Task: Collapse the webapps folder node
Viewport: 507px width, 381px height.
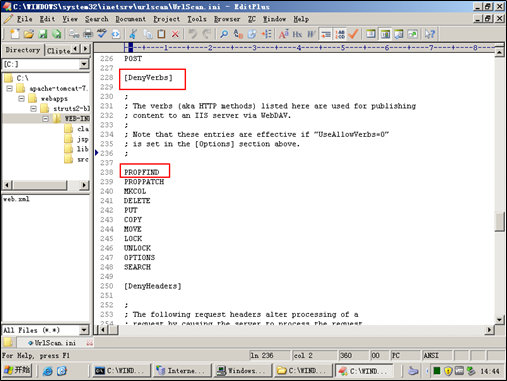Action: pos(21,98)
